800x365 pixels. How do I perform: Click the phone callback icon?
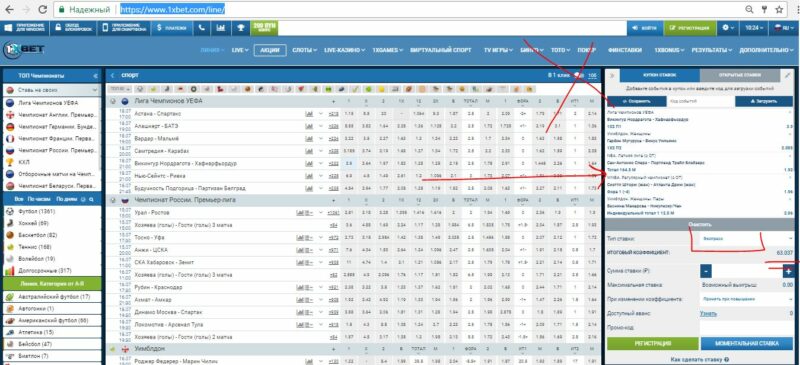coord(202,28)
